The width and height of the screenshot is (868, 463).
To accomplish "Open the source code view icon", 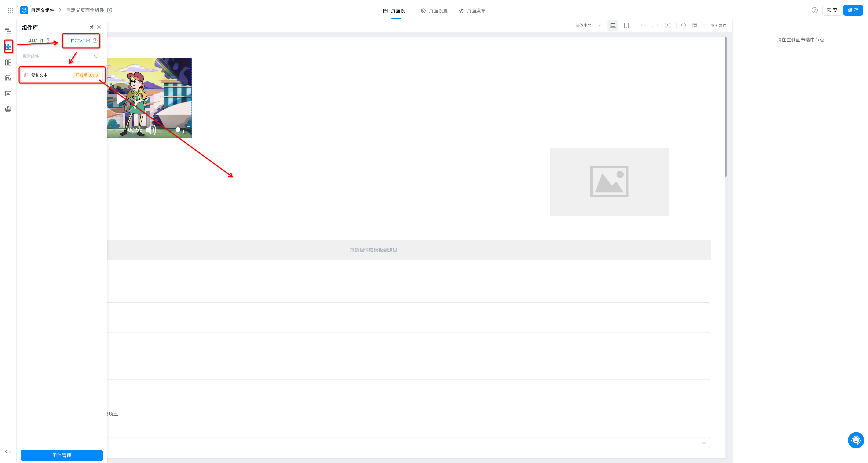I will pyautogui.click(x=8, y=451).
